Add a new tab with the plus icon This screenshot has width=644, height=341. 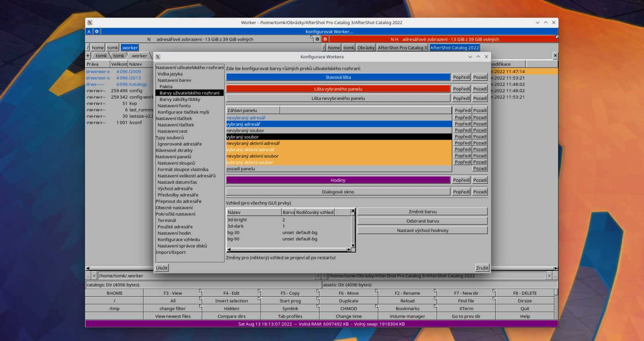88,55
